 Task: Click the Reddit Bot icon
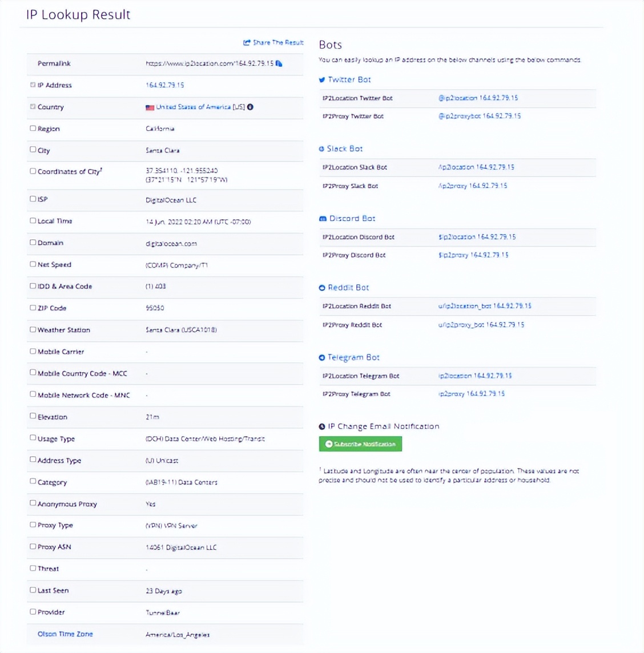coord(322,288)
